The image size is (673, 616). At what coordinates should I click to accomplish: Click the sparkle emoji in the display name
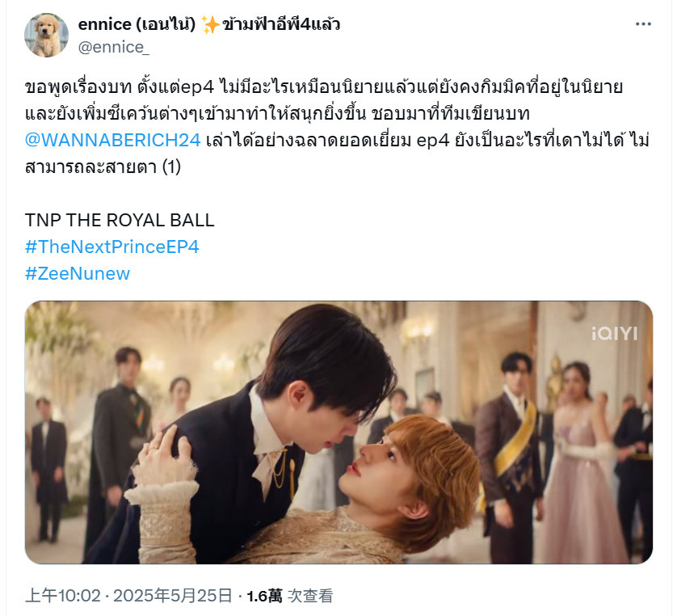210,25
